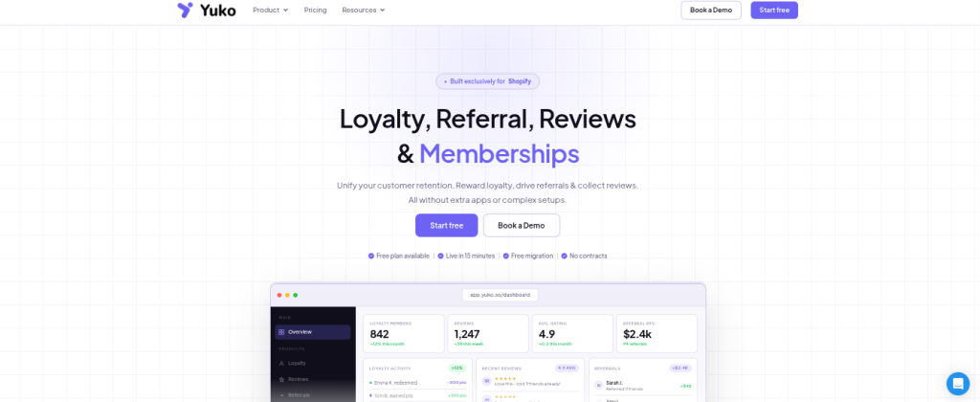The image size is (980, 402).
Task: Select Overview in the dashboard sidebar
Action: [313, 332]
